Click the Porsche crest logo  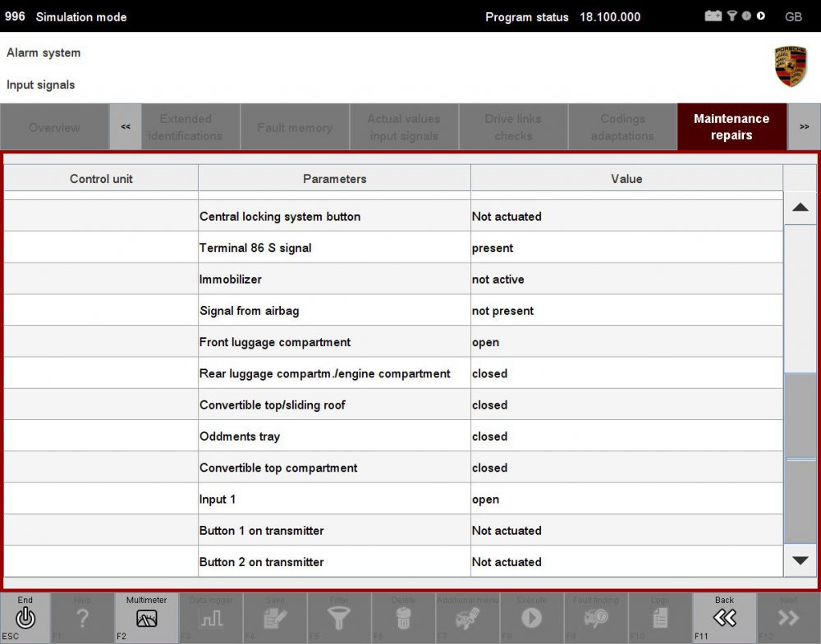(x=790, y=66)
